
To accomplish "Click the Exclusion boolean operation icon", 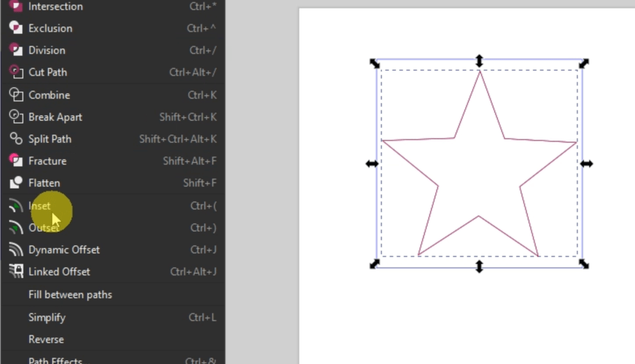I will 15,28.
